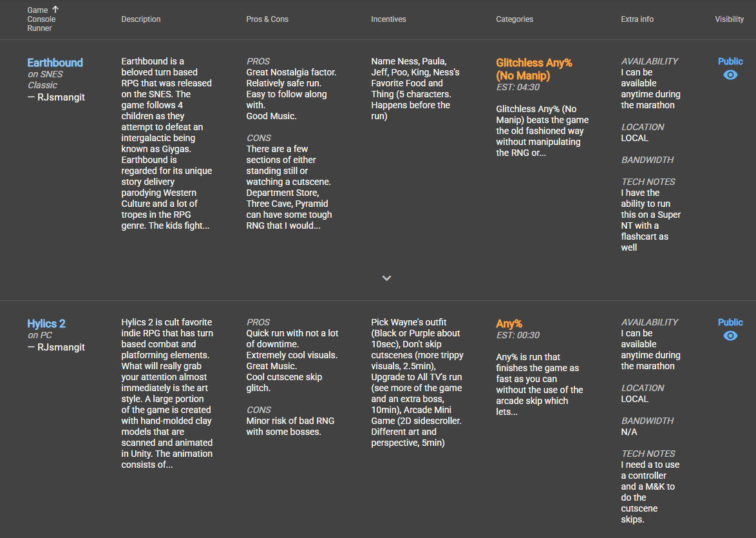Click the sort arrow beside Game header

click(55, 10)
